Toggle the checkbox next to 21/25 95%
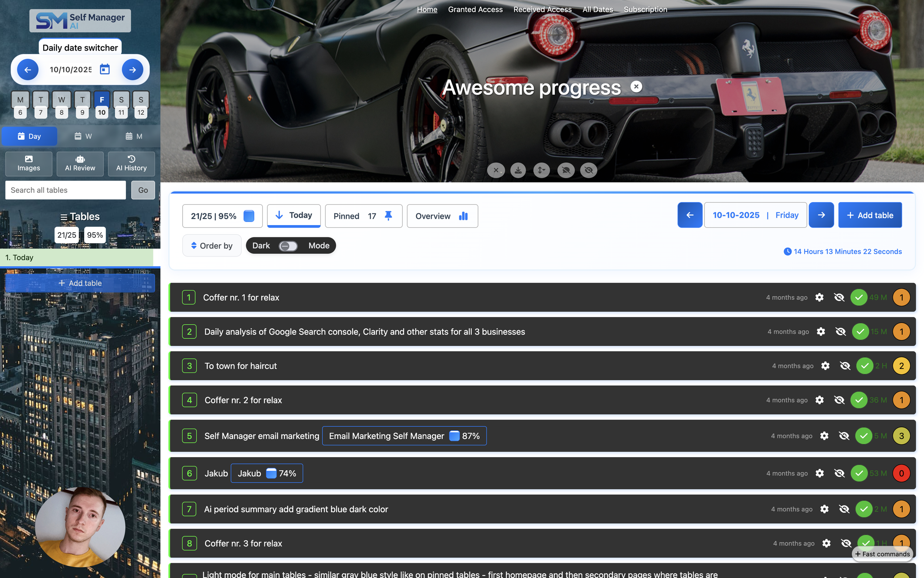 pyautogui.click(x=249, y=215)
